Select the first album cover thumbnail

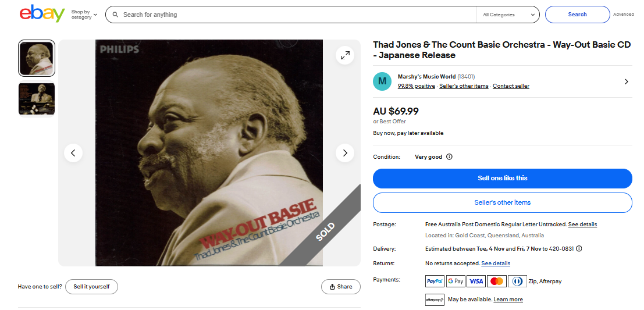[37, 58]
